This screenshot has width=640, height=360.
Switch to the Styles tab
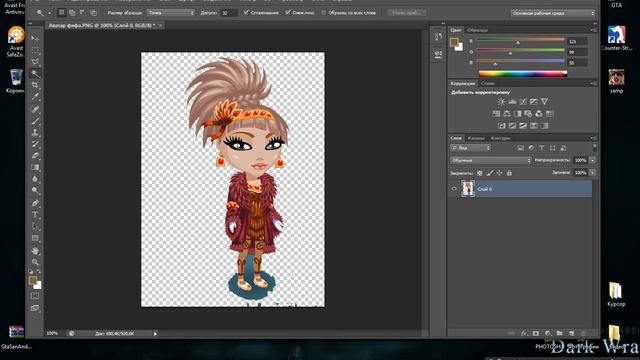pos(488,83)
